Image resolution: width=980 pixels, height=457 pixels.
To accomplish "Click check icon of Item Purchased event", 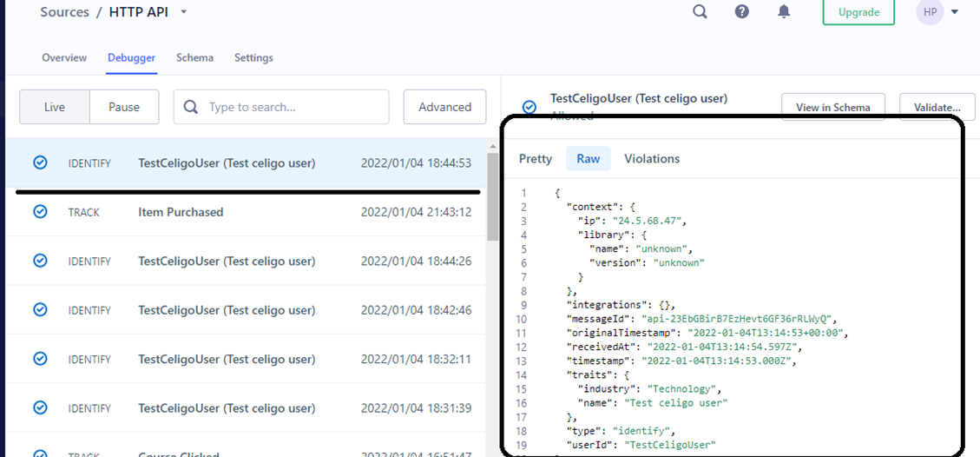I will (x=40, y=212).
